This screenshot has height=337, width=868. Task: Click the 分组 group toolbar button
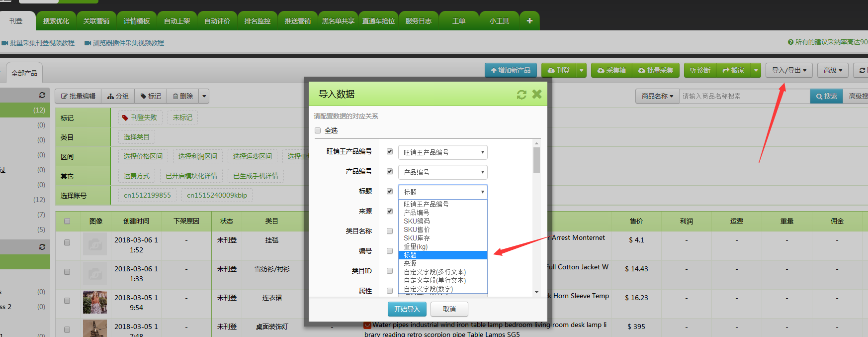[118, 96]
